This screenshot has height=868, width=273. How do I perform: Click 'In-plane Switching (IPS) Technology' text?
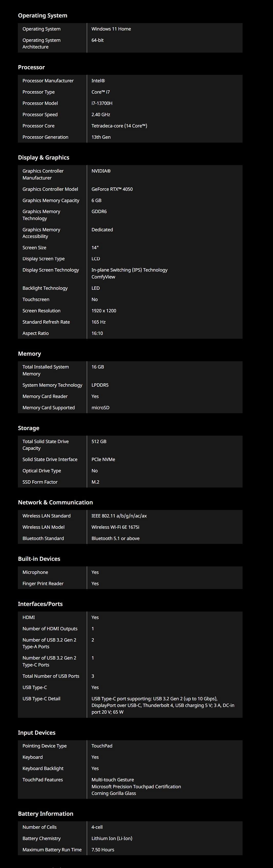coord(129,270)
